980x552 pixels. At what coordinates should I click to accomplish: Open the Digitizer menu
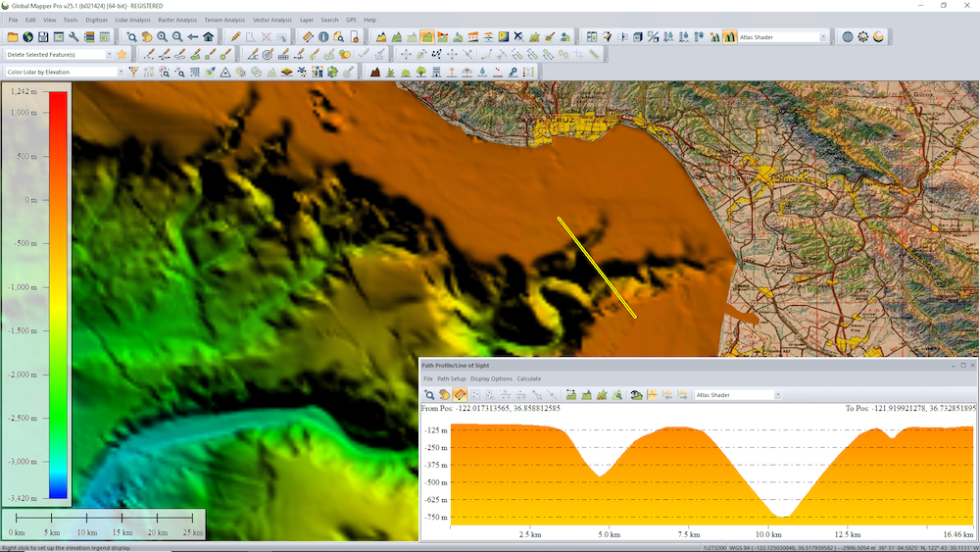pyautogui.click(x=97, y=20)
